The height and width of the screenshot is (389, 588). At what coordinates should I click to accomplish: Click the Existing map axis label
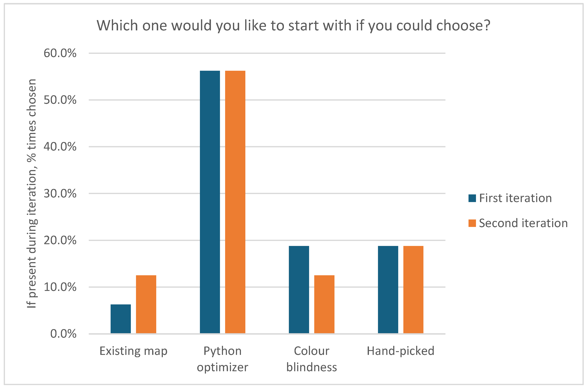click(133, 351)
